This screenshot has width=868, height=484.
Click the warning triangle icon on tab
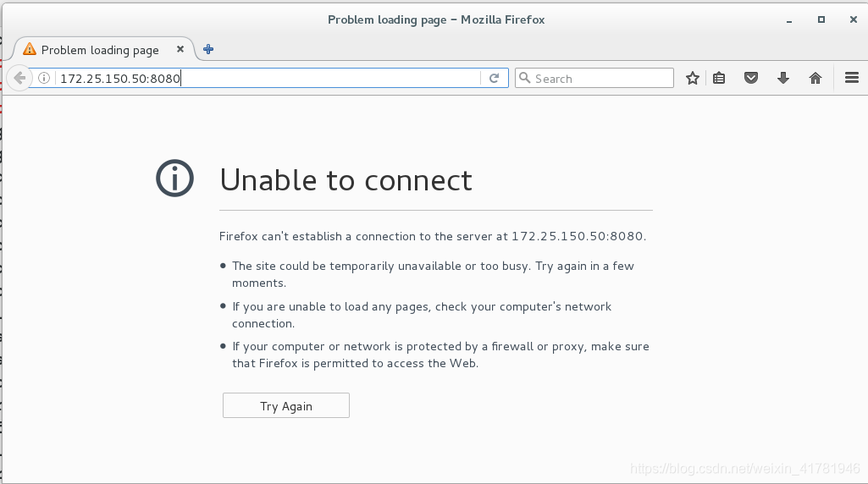(x=30, y=49)
